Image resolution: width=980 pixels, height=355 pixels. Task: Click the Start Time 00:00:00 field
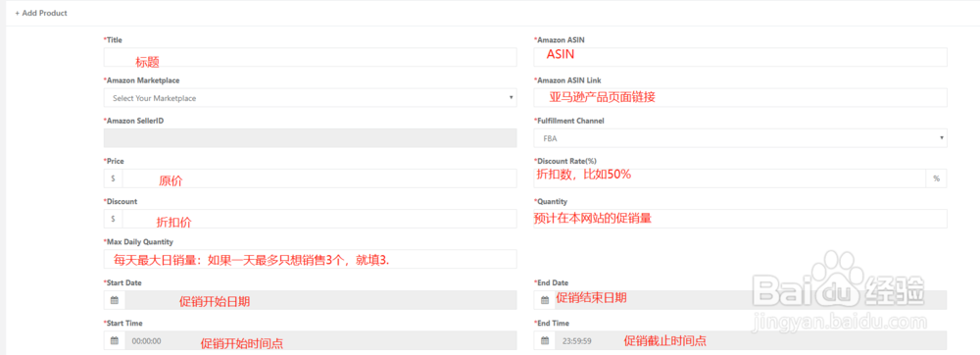pyautogui.click(x=320, y=340)
